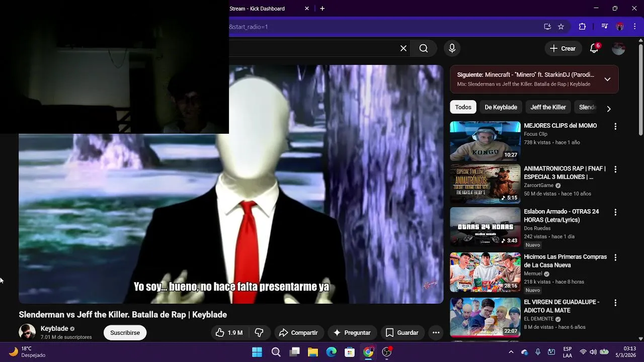Click title Hicimos Las Primeras Compras de La Casa Nueva
644x362 pixels.
[565, 261]
